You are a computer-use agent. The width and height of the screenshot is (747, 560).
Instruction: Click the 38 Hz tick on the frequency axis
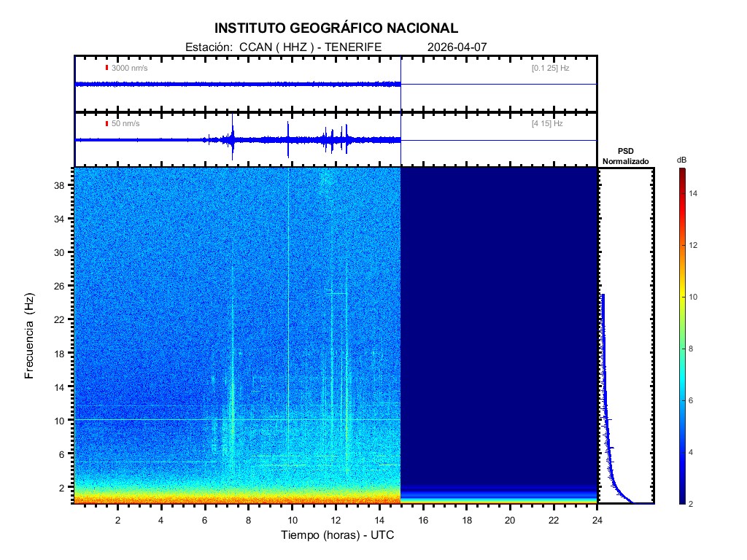(x=63, y=185)
